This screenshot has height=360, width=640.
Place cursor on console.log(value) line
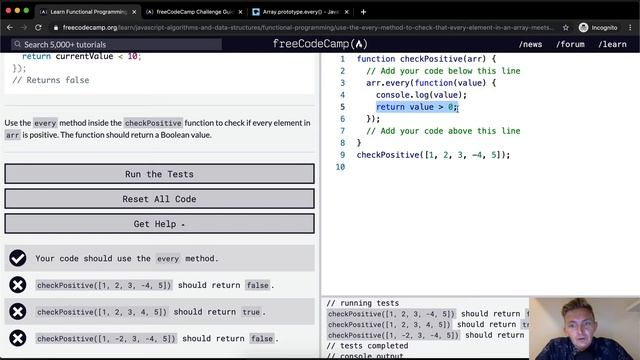[x=421, y=95]
